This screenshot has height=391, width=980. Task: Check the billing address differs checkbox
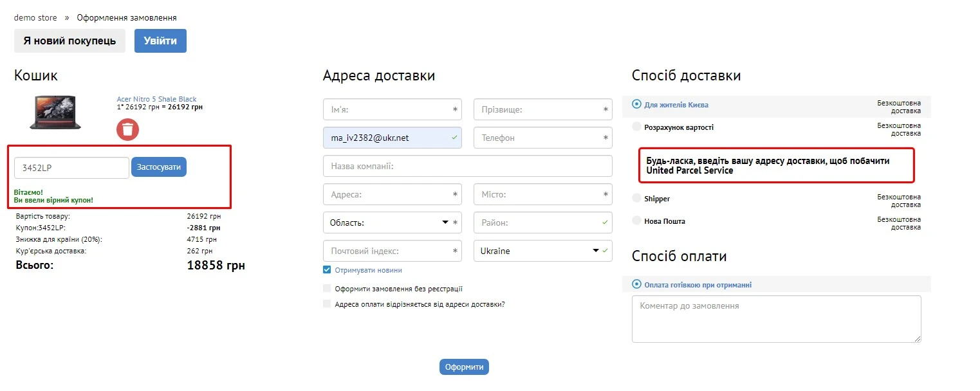click(x=327, y=304)
